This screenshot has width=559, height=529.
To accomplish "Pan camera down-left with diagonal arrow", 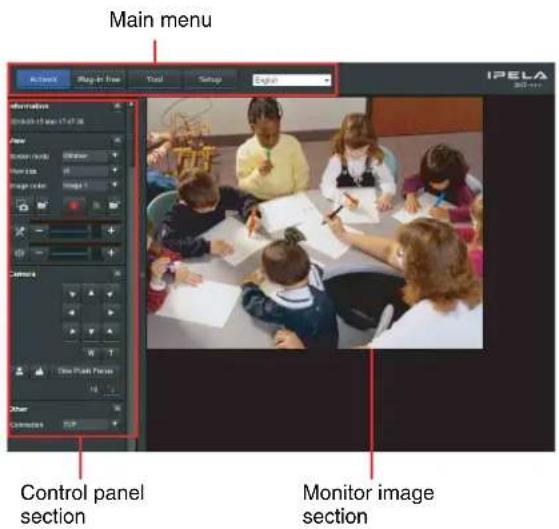I will 72,332.
